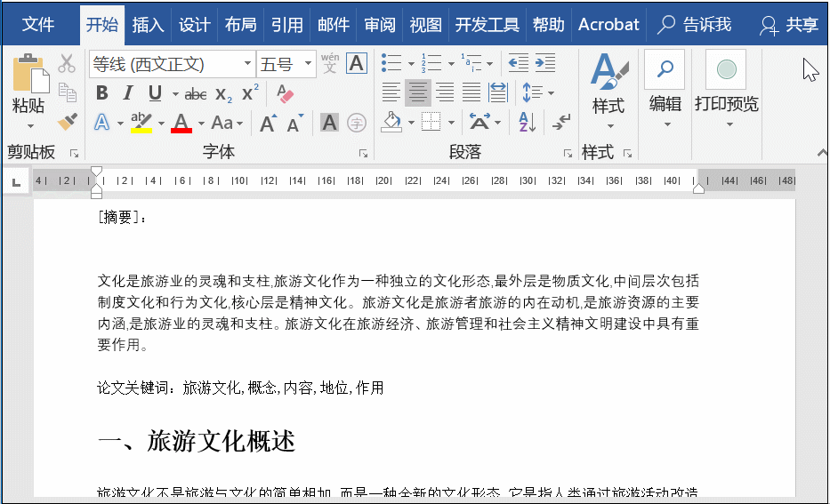
Task: Insert enclosed character icon
Action: pos(357,124)
